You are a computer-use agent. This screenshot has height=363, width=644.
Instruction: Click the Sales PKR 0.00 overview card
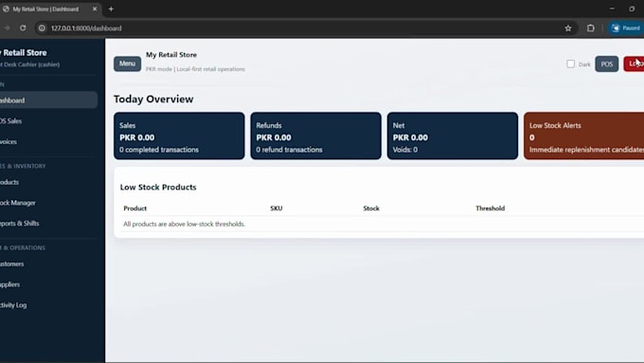pos(179,136)
